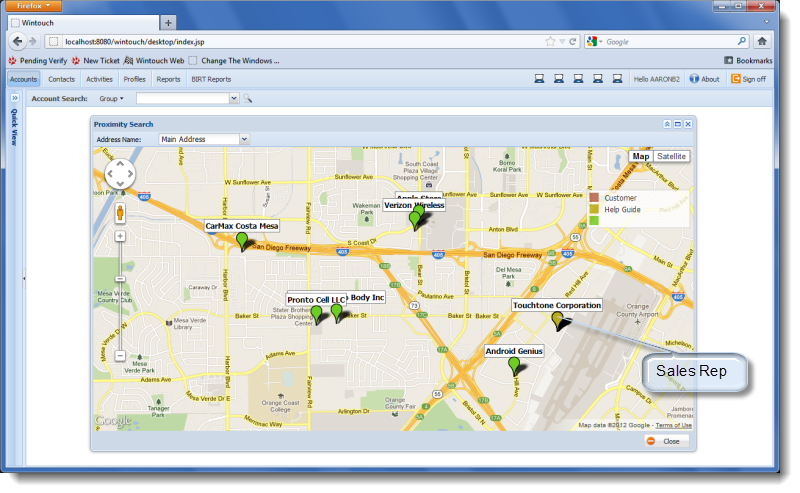
Task: Click the search magnifier in Google box
Action: point(741,41)
